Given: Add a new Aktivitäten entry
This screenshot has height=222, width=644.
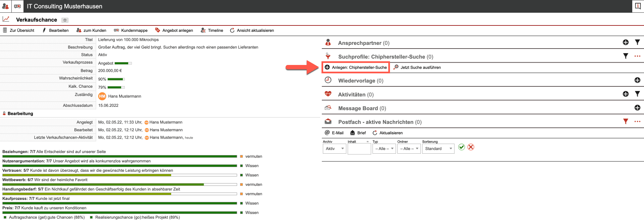Looking at the screenshot, I should tap(626, 94).
